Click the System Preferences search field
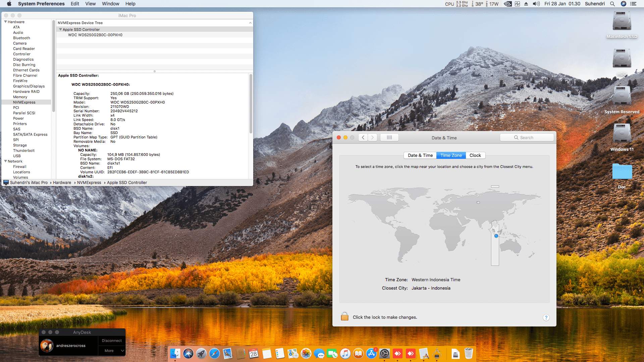 (527, 137)
